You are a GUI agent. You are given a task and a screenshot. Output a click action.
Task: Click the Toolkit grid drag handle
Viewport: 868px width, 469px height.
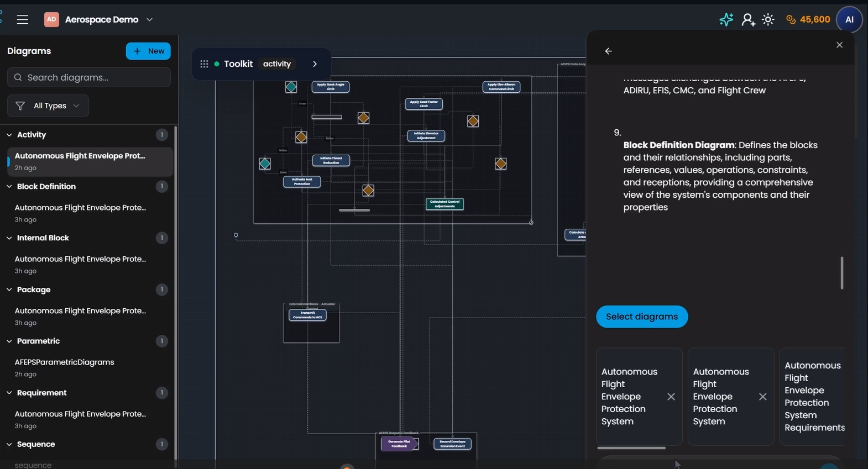pos(204,64)
